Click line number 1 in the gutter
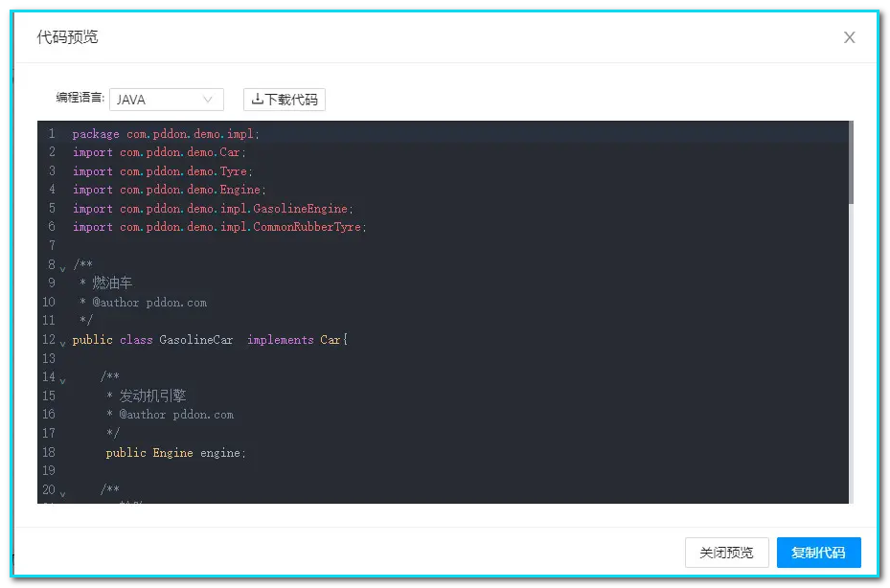The height and width of the screenshot is (588, 890). point(51,133)
